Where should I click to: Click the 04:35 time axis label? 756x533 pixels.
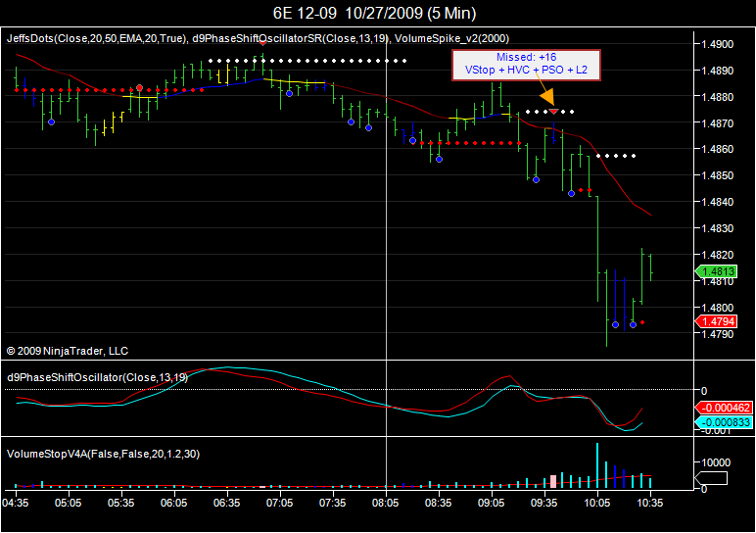coord(16,503)
